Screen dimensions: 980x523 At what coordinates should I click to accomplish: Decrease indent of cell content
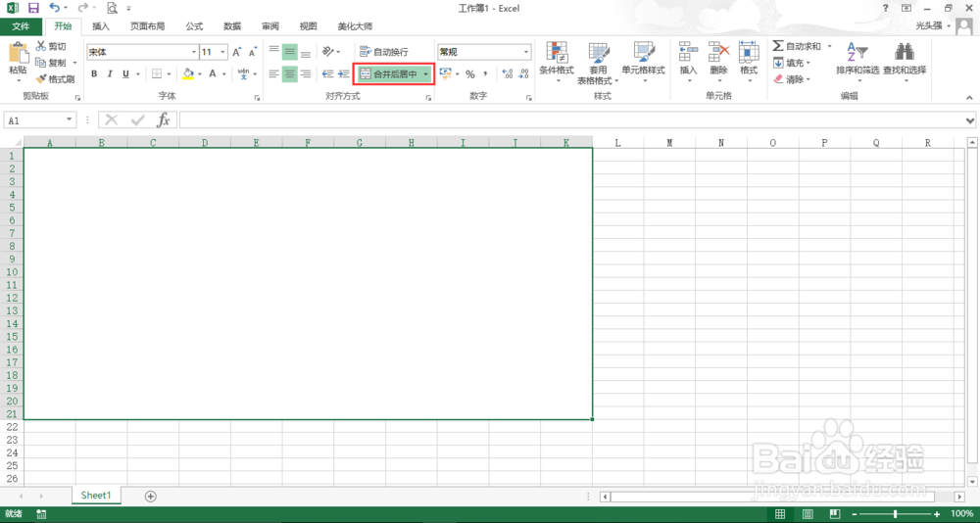point(327,73)
